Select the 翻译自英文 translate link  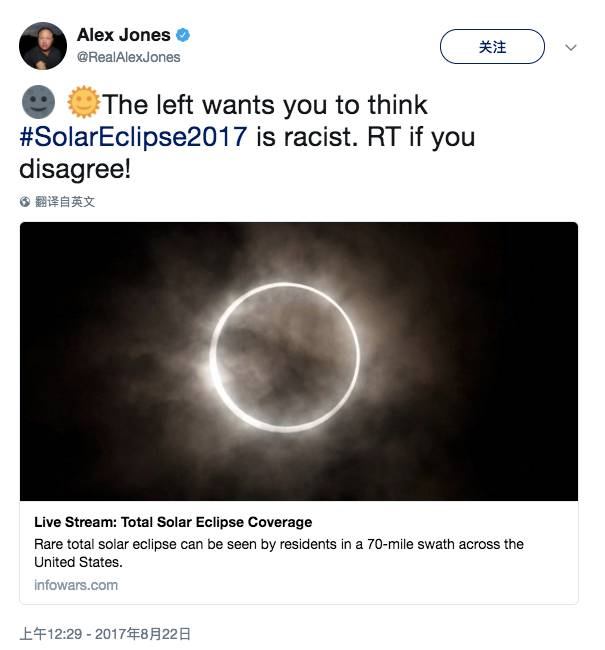[x=65, y=201]
